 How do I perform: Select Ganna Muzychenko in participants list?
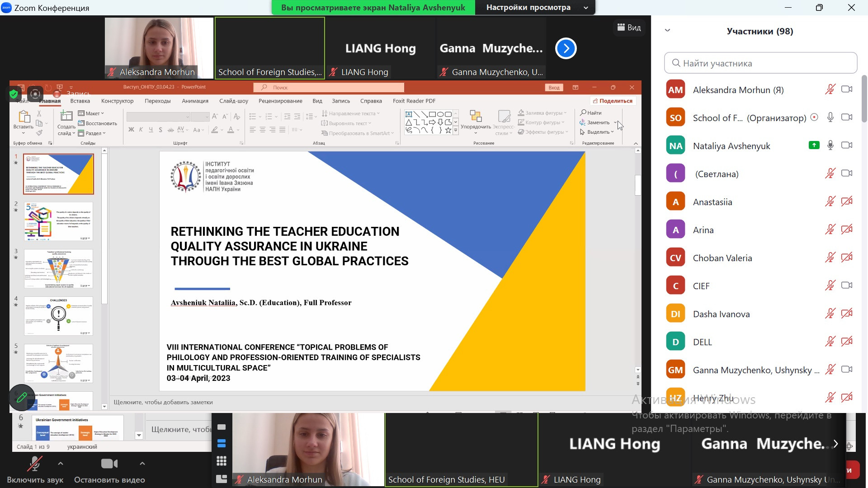point(755,370)
